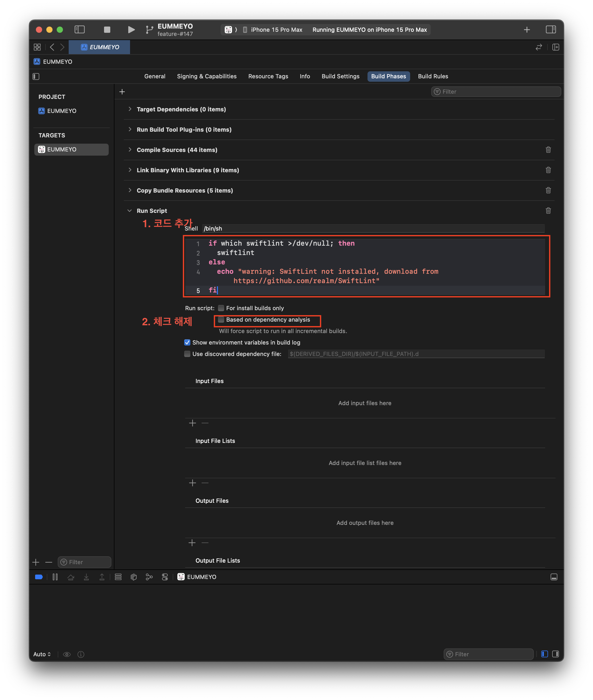Collapse the Run Script section
This screenshot has width=593, height=700.
[x=130, y=211]
